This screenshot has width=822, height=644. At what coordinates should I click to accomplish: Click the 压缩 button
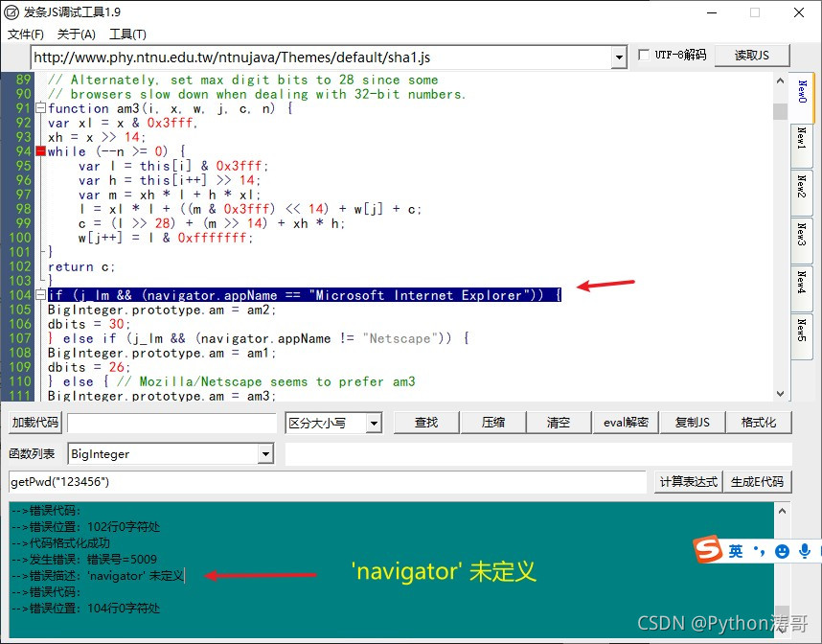[493, 423]
